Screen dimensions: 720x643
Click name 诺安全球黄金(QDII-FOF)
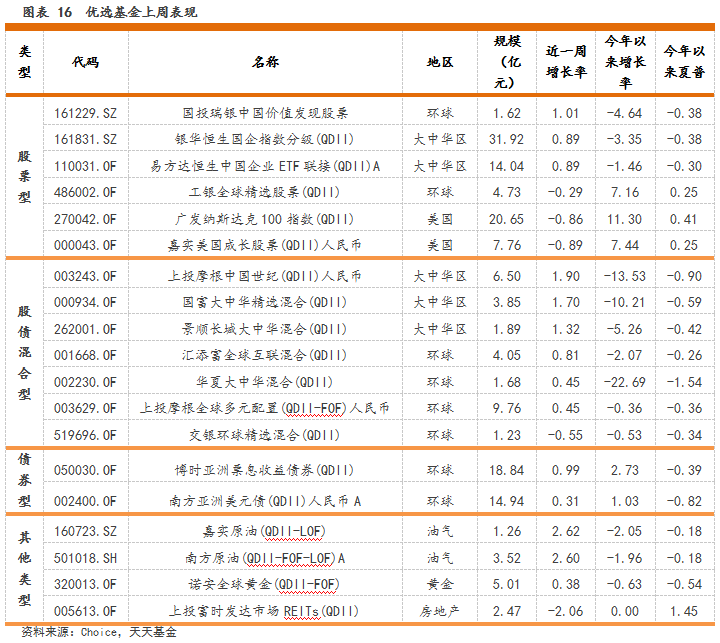(264, 584)
